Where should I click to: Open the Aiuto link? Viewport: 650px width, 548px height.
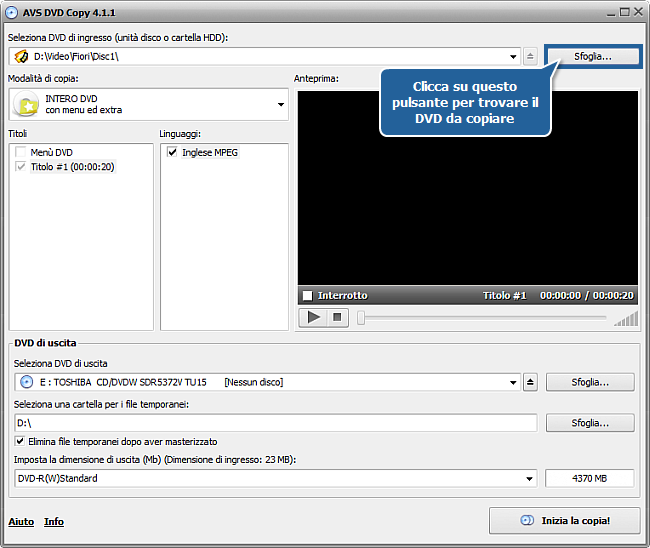coord(21,521)
